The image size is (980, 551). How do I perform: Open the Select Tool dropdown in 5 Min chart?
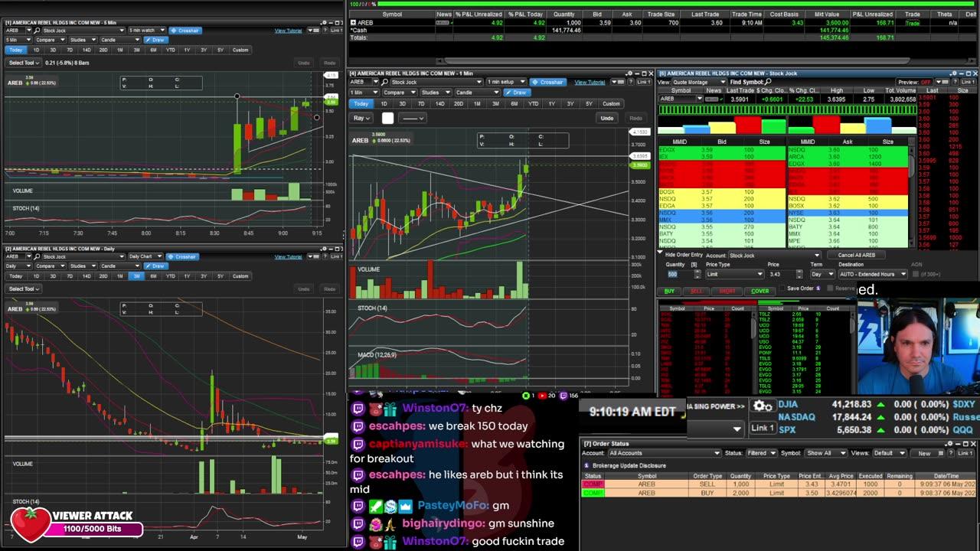[x=24, y=63]
